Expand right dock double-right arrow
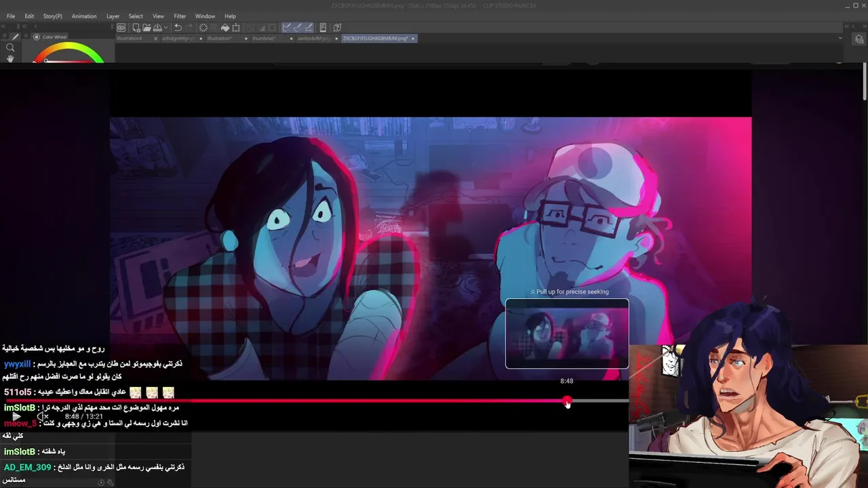 (x=864, y=26)
